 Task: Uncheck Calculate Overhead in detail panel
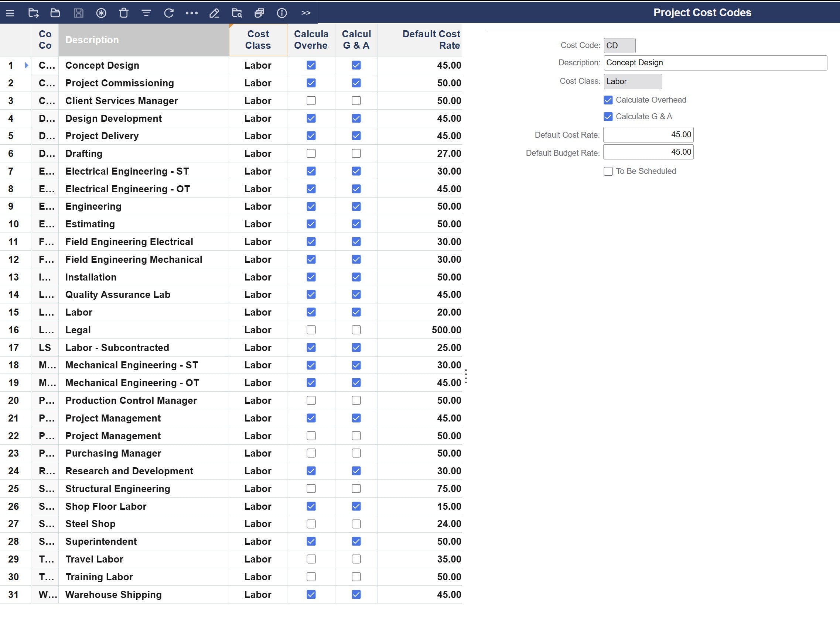point(608,100)
